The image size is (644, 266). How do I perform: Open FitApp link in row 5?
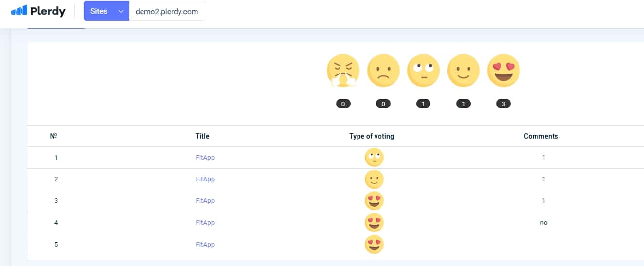pos(205,245)
